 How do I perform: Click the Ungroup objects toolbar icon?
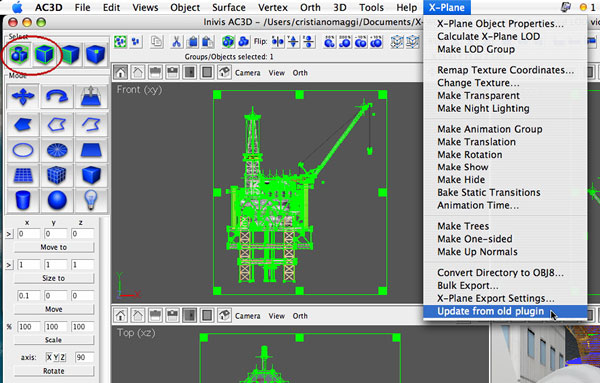coord(243,41)
